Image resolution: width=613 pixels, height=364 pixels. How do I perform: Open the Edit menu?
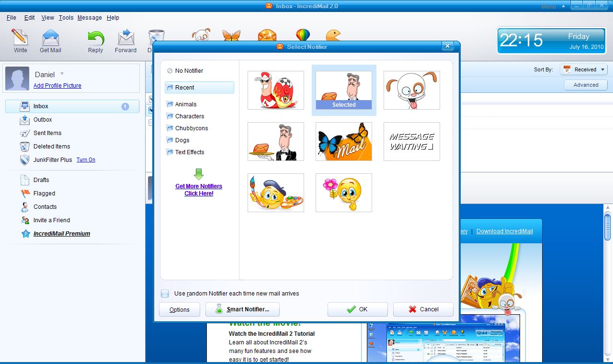tap(30, 18)
